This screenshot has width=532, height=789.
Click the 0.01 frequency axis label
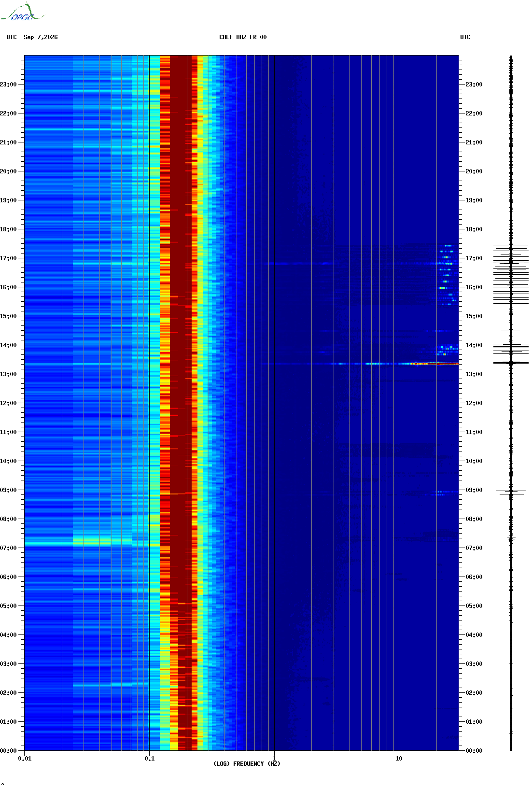(x=25, y=759)
